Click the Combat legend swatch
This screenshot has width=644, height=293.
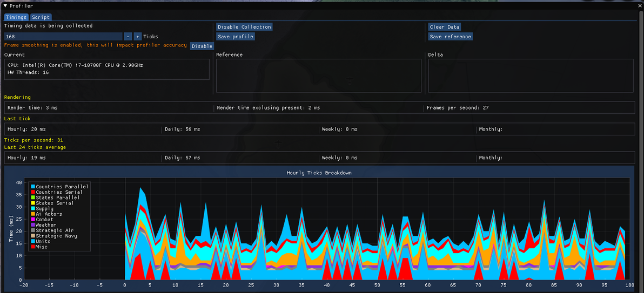coord(33,220)
